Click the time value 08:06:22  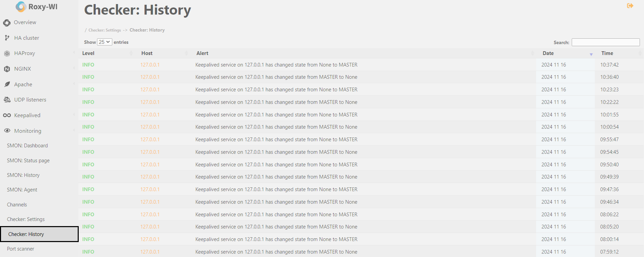609,215
